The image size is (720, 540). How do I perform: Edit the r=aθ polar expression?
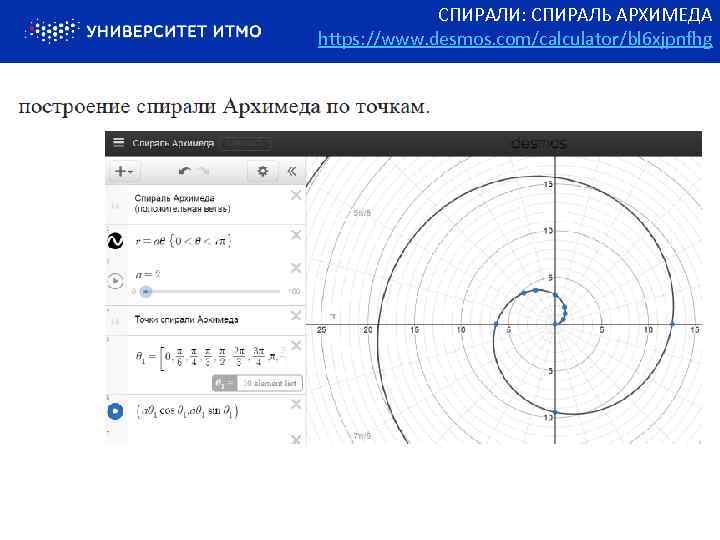tap(183, 241)
